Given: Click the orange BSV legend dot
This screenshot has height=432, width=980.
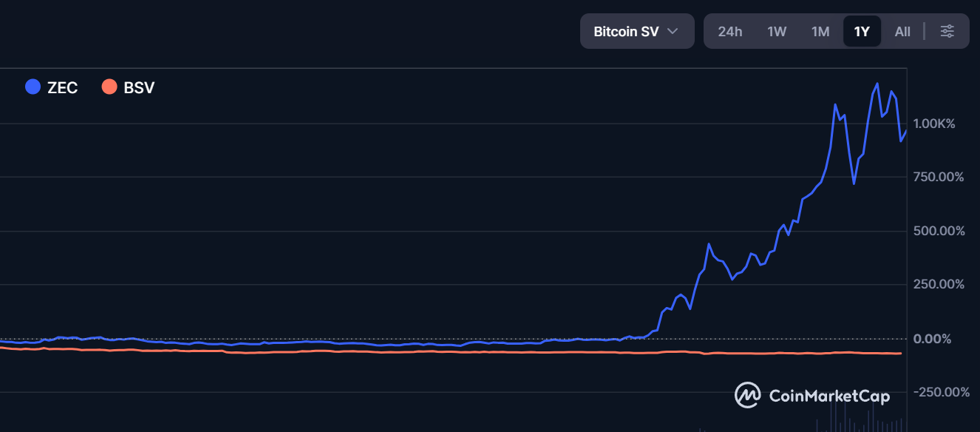Looking at the screenshot, I should (109, 87).
